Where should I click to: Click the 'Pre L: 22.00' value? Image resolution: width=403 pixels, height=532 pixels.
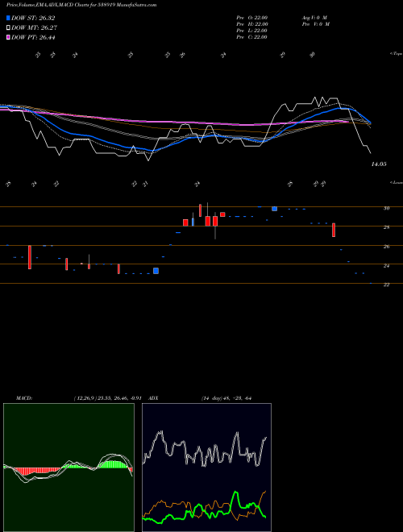[x=252, y=31]
